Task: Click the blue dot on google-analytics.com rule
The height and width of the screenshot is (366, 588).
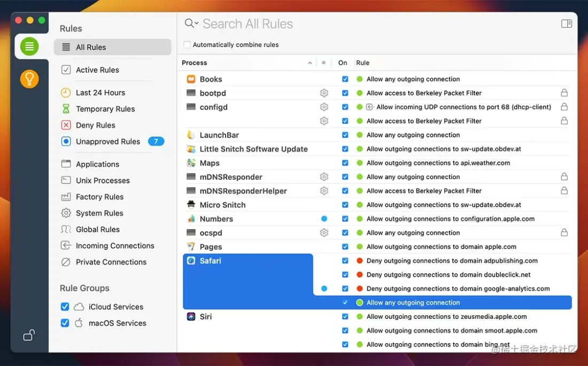Action: [324, 288]
